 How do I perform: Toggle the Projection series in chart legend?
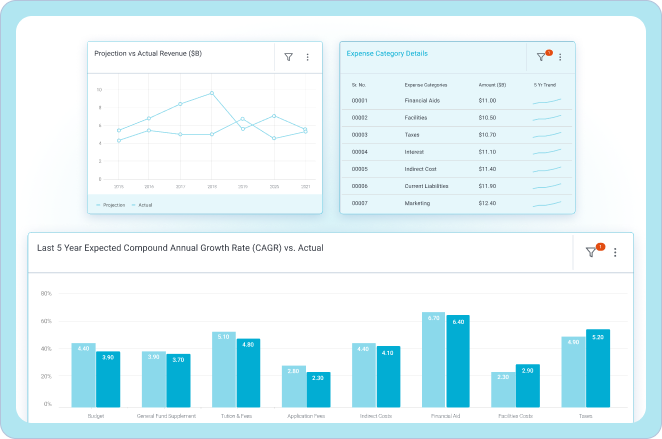(111, 204)
